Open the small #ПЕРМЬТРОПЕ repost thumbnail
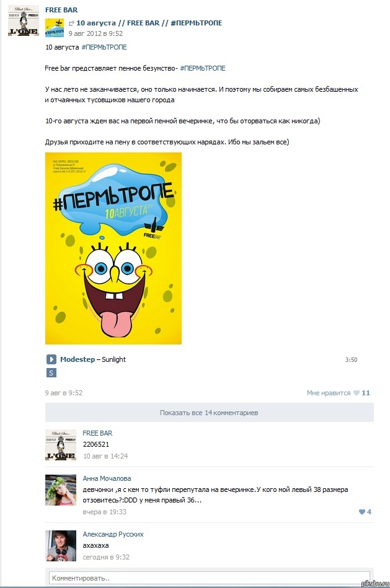The image size is (390, 588). point(55,28)
